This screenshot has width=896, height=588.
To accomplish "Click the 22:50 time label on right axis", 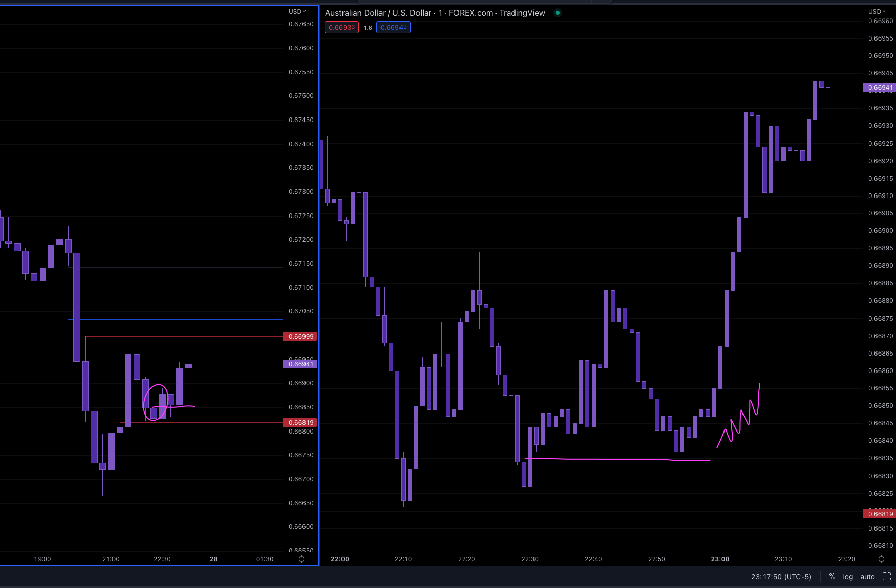I will [x=657, y=559].
